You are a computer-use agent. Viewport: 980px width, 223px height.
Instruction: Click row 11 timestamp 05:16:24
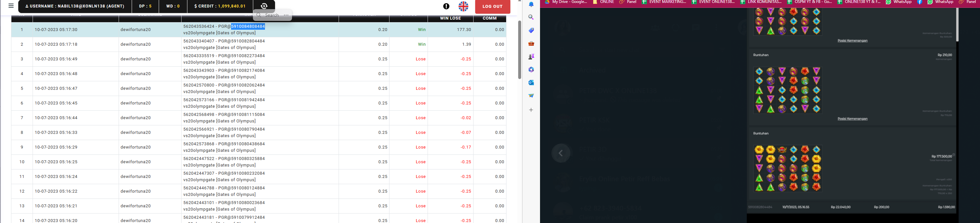click(56, 177)
